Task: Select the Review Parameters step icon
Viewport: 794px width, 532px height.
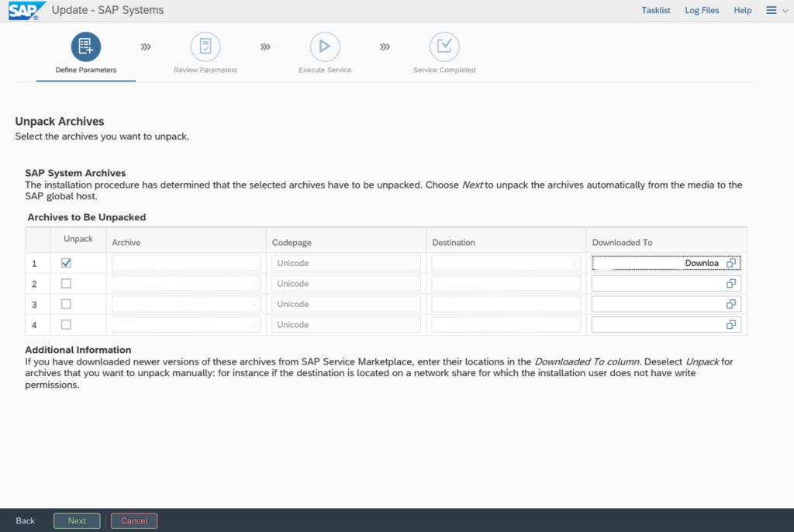Action: pos(205,47)
